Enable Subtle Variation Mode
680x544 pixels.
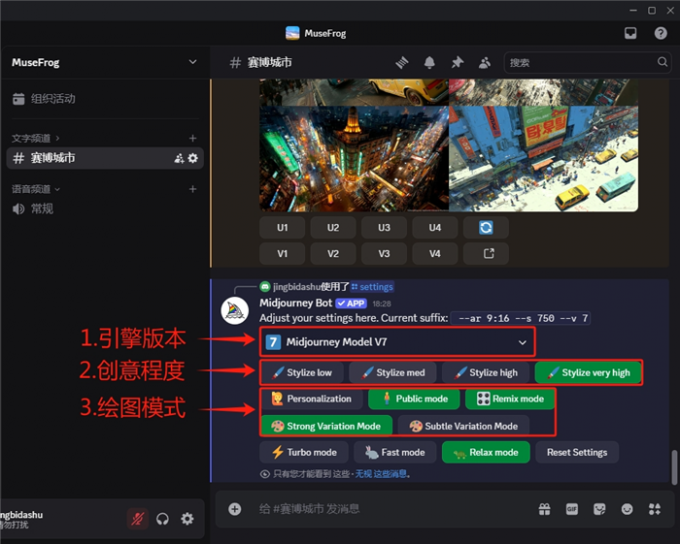[x=464, y=426]
